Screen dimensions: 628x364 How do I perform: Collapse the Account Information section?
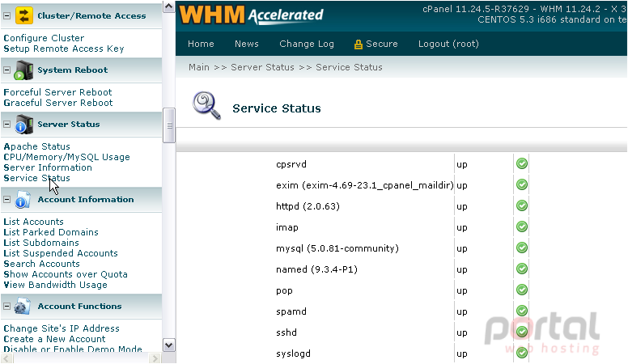click(6, 199)
